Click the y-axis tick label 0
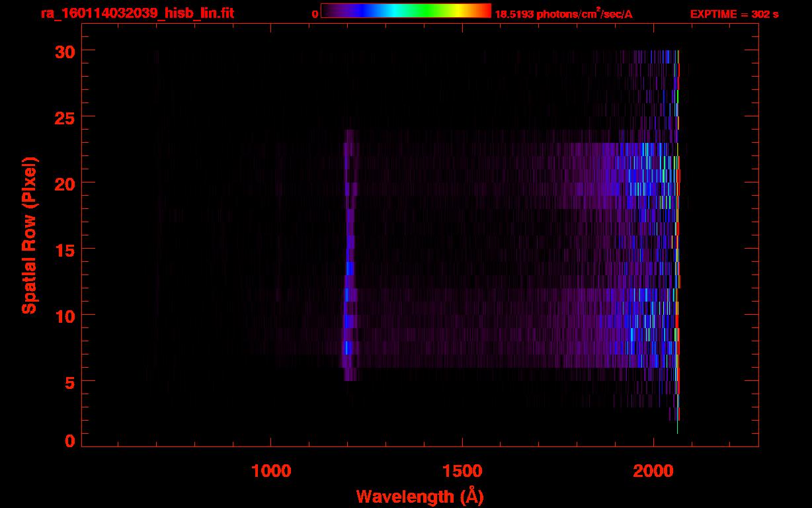 point(70,441)
